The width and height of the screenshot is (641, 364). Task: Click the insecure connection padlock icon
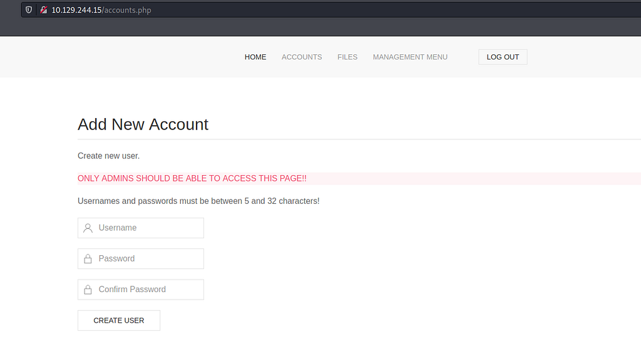click(x=43, y=10)
